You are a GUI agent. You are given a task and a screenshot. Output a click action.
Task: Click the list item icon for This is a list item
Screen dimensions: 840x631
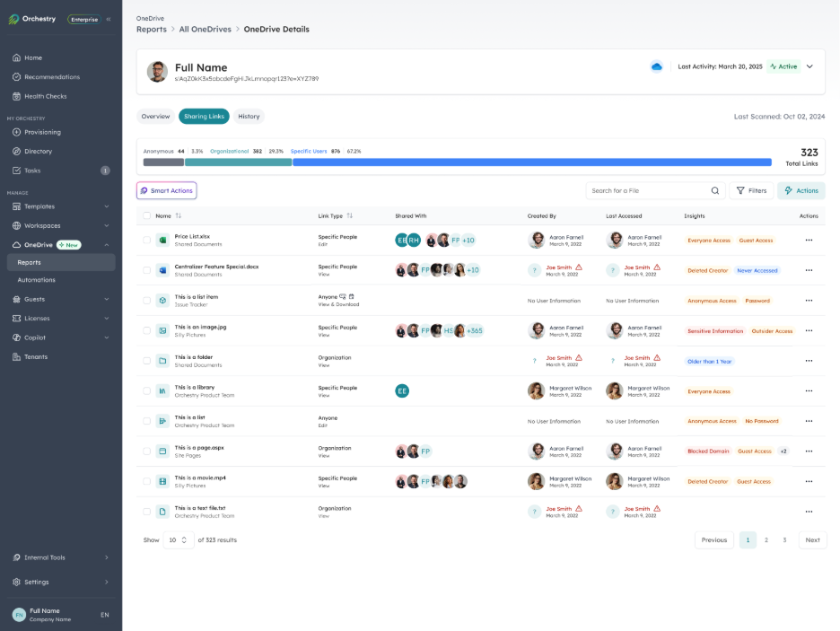click(x=162, y=301)
